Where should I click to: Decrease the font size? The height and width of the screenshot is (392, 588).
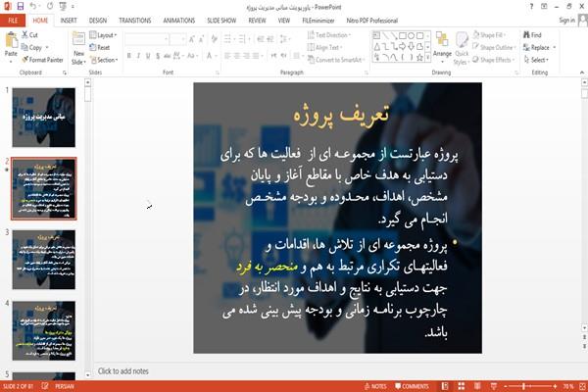point(202,38)
